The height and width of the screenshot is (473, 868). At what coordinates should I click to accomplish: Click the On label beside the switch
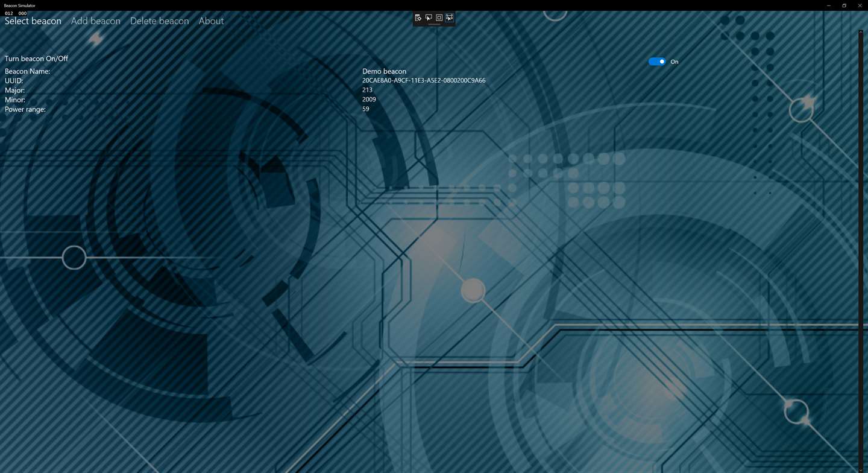coord(675,62)
